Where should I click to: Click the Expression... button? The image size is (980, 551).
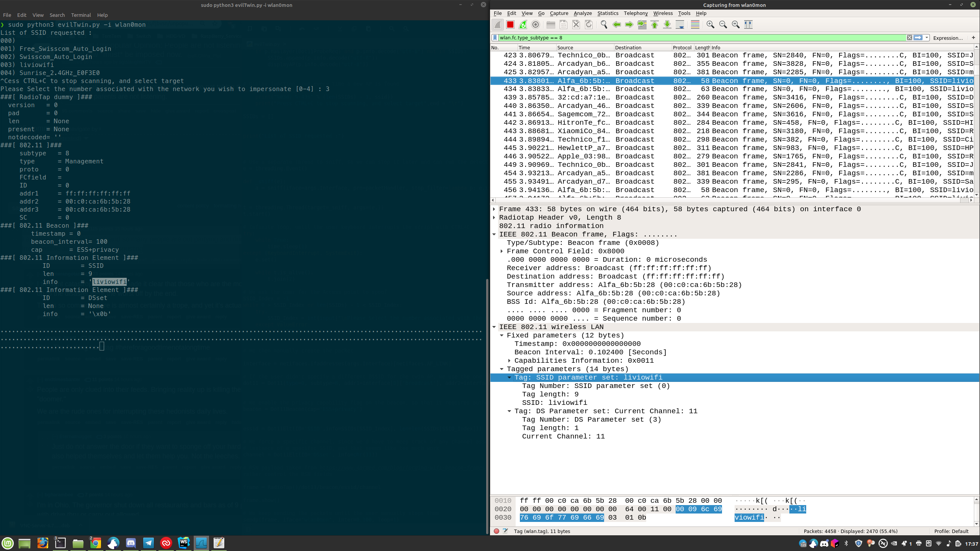(x=947, y=38)
